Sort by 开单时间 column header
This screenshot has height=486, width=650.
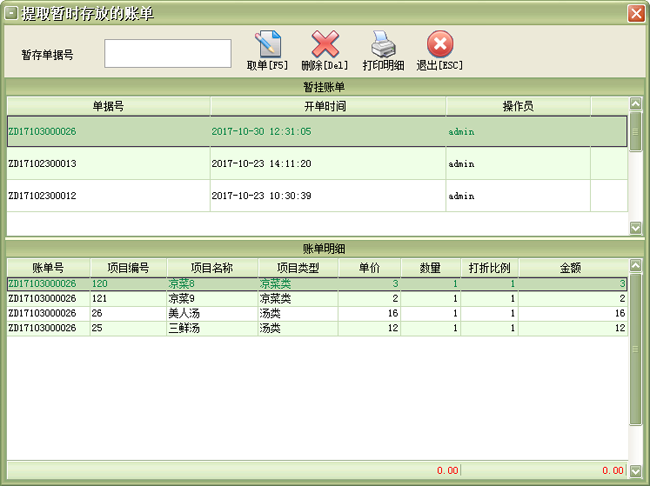coord(326,105)
